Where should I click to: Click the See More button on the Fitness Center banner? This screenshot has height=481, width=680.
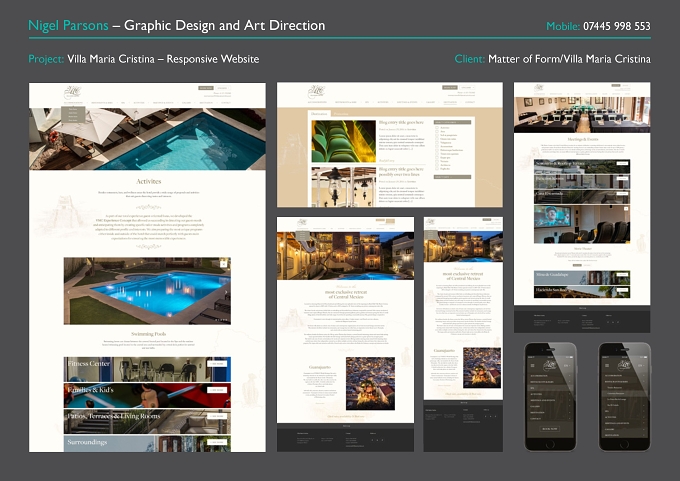[x=217, y=363]
